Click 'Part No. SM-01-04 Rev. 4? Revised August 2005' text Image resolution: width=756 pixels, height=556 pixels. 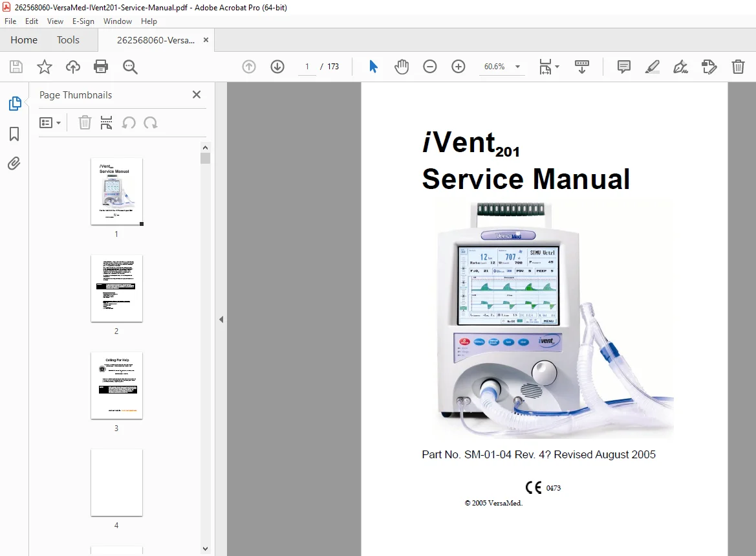[539, 454]
